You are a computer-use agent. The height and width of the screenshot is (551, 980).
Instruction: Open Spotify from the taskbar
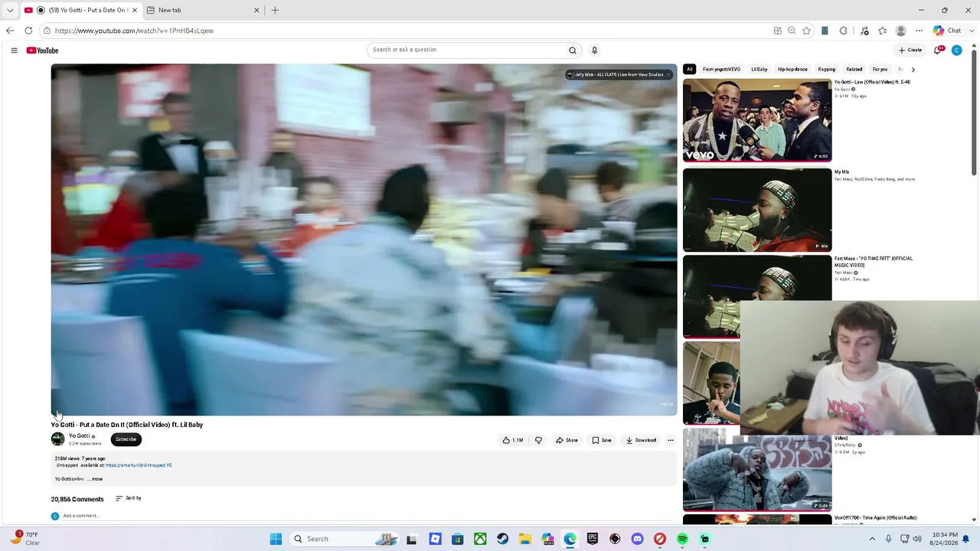pos(682,539)
